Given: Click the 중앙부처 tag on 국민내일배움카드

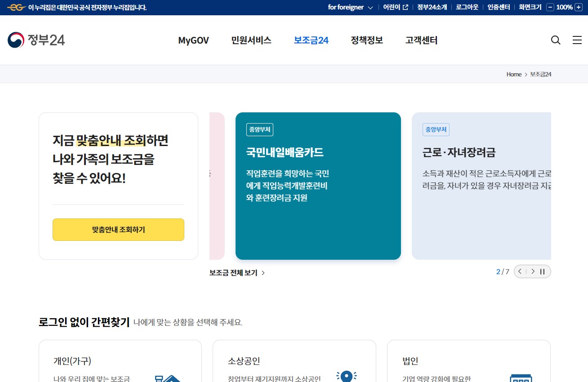Looking at the screenshot, I should [x=260, y=129].
